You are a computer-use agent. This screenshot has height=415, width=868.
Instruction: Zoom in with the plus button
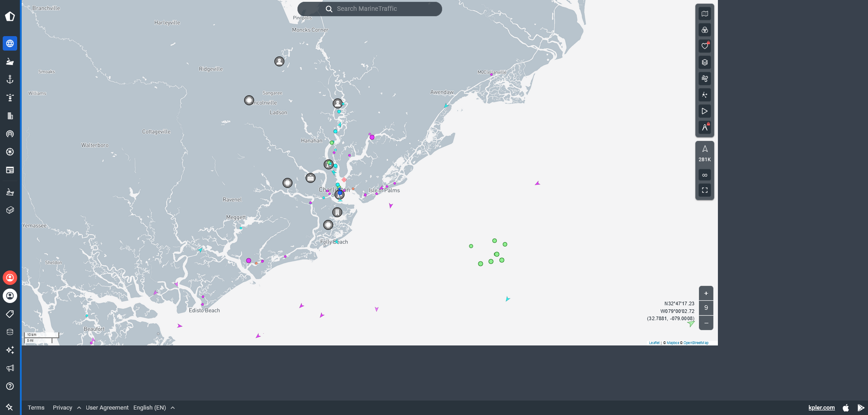706,293
